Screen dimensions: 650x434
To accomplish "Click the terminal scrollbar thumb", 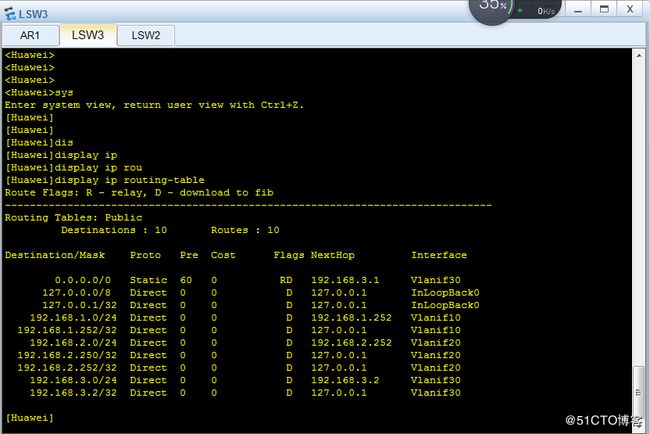I will 638,392.
